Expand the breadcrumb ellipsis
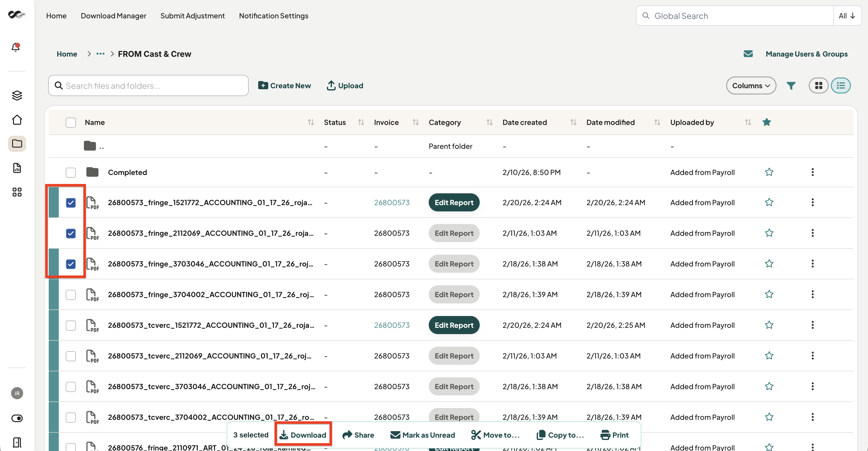 (100, 54)
